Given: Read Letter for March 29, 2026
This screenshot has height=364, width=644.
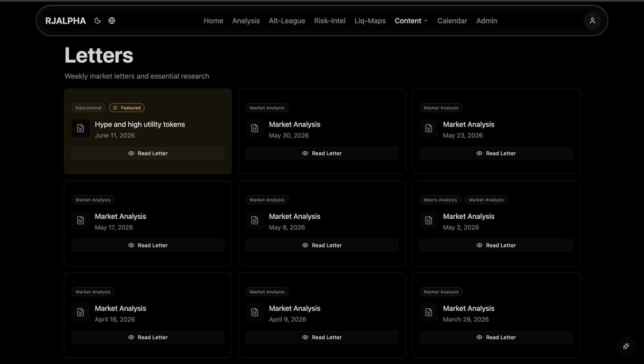Looking at the screenshot, I should click(x=496, y=337).
